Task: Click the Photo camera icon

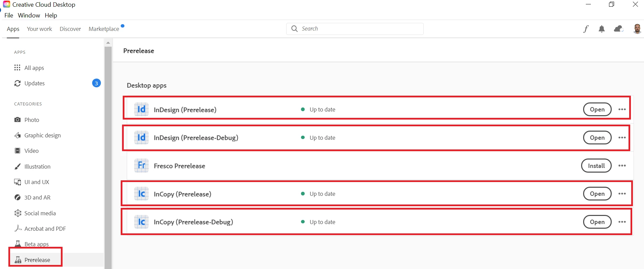Action: (x=17, y=120)
